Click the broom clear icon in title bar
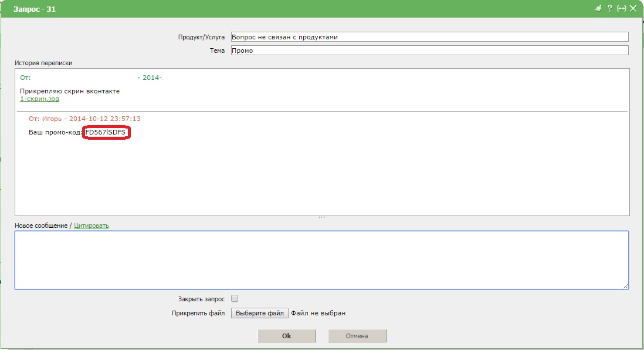 coord(598,8)
